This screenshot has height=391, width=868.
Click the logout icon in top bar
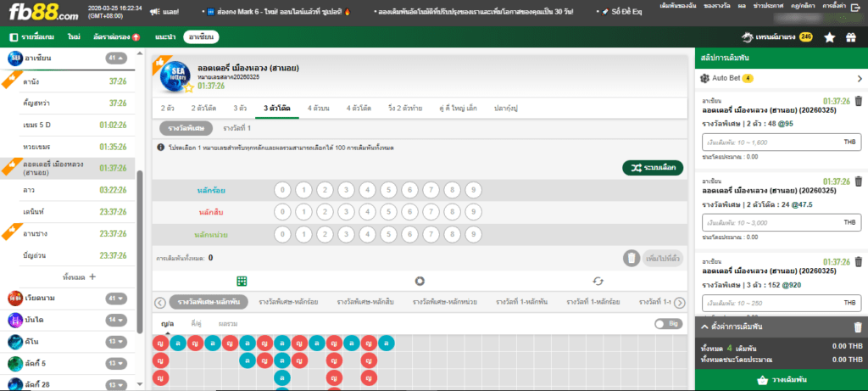coord(858,6)
